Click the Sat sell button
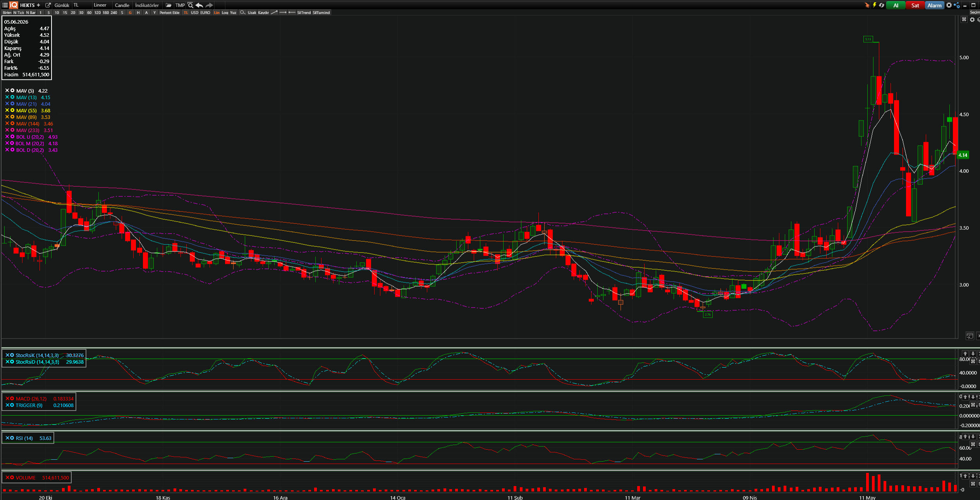 915,5
